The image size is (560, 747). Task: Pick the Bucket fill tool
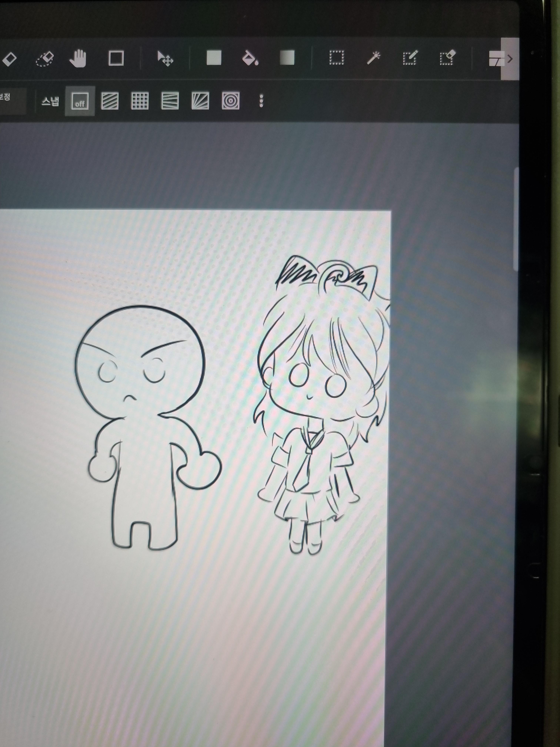[x=251, y=58]
